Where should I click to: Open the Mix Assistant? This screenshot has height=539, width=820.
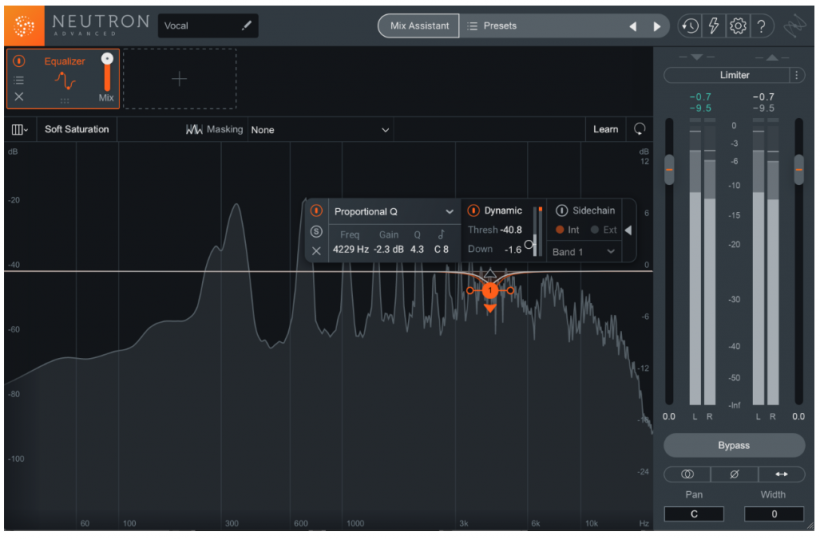[419, 26]
